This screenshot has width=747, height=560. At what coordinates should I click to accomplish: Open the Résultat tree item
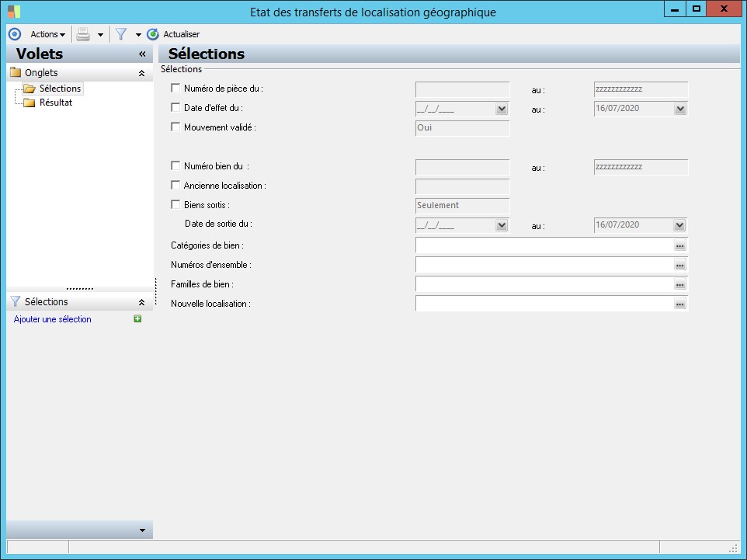pos(56,103)
